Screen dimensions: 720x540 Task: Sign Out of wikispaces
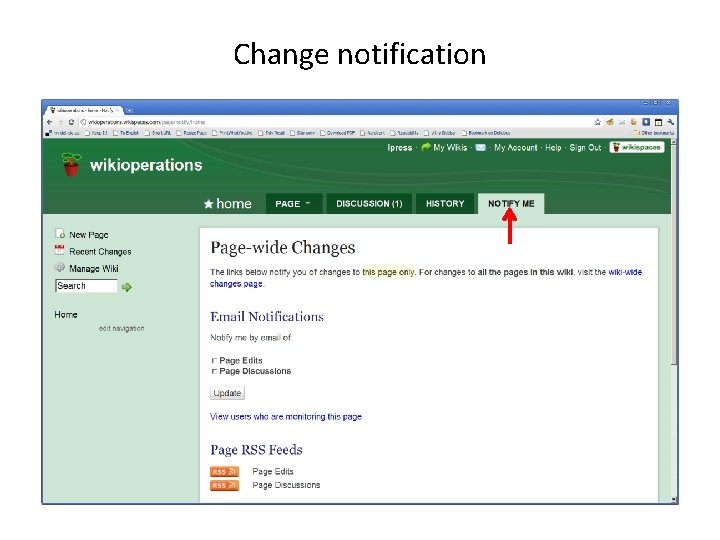tap(585, 147)
